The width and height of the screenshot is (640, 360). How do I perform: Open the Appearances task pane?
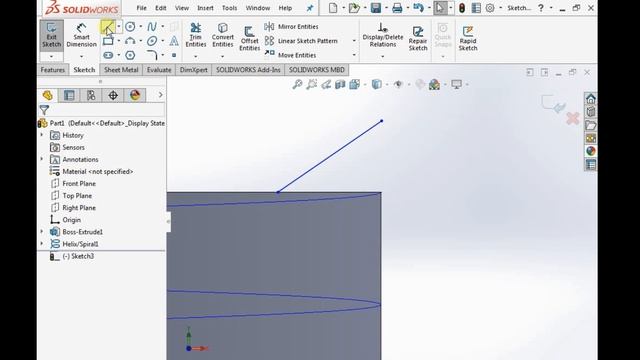590,151
